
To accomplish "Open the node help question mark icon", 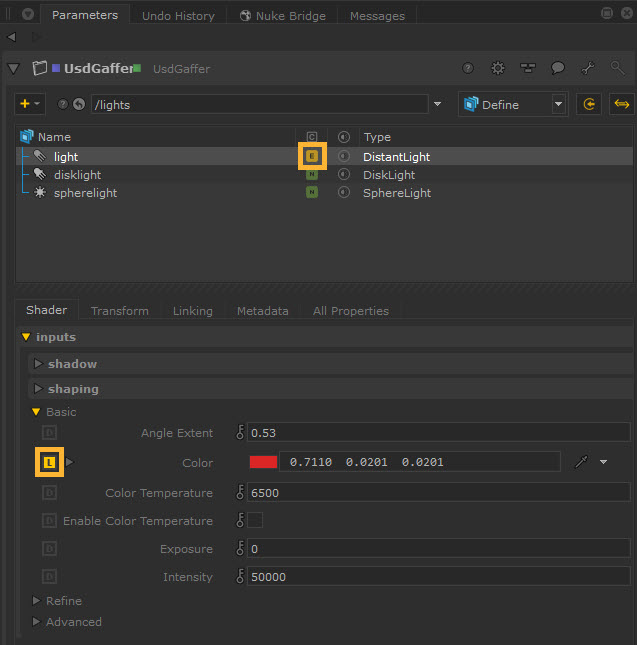I will 468,69.
